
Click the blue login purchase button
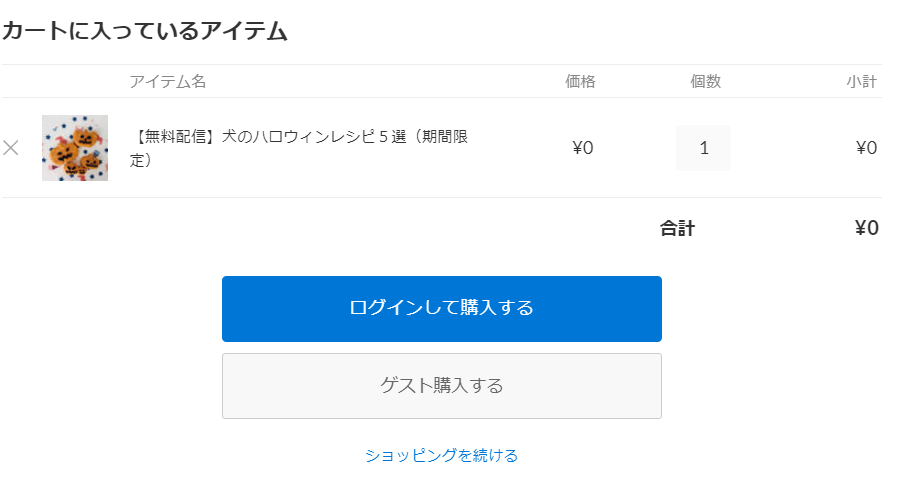(441, 308)
